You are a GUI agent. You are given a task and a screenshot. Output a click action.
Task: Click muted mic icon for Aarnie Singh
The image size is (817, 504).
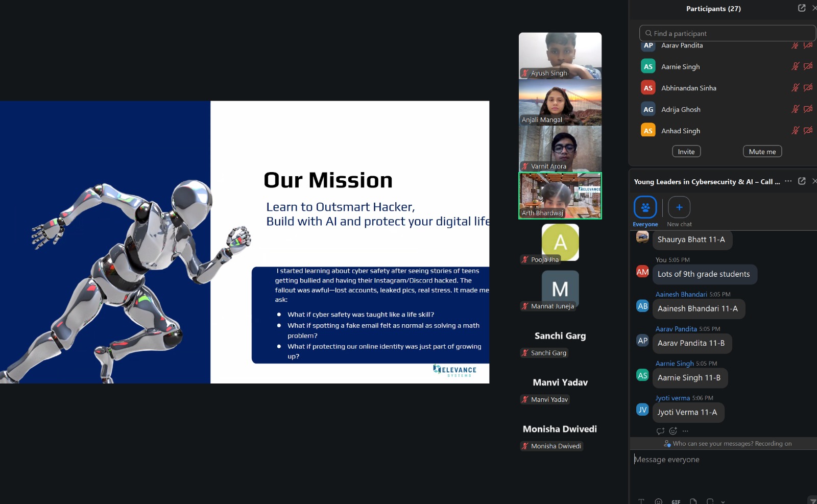coord(795,66)
